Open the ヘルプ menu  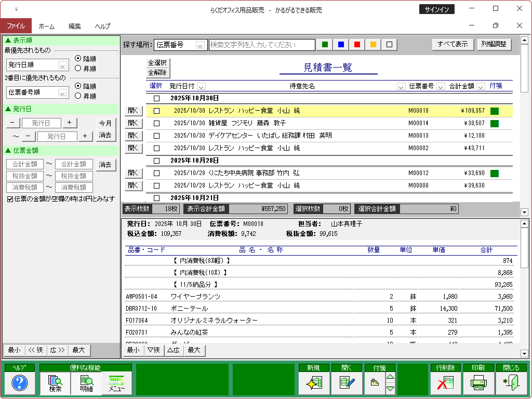(102, 26)
